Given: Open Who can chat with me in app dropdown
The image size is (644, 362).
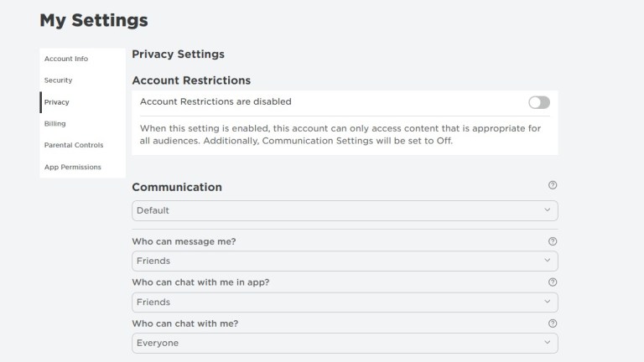Looking at the screenshot, I should (x=345, y=302).
